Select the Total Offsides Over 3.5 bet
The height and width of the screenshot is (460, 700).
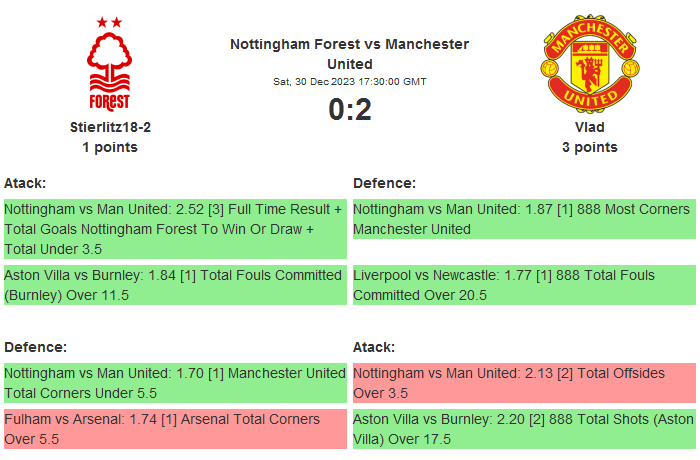523,383
